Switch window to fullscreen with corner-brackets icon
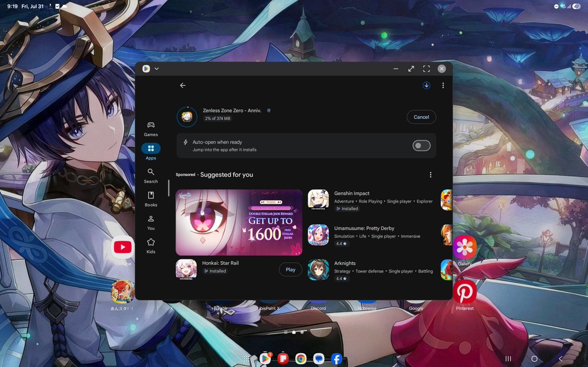Viewport: 588px width, 367px height. coord(426,69)
